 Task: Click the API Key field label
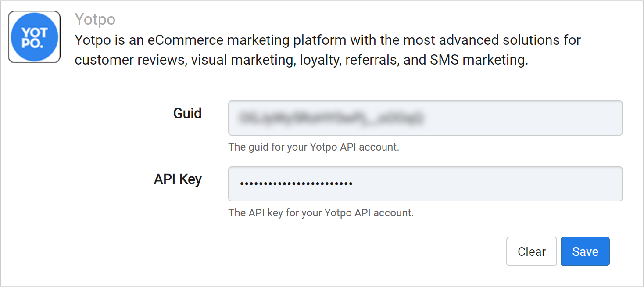(178, 179)
